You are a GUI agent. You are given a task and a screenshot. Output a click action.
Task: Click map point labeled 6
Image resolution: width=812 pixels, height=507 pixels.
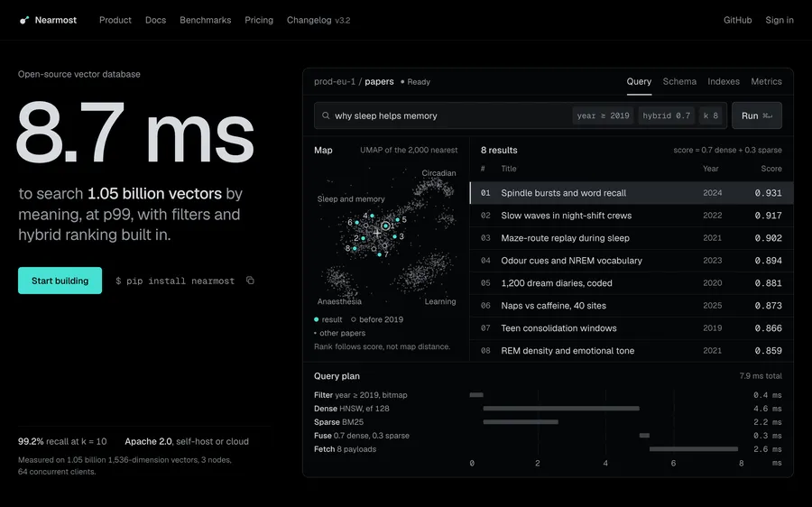point(356,222)
